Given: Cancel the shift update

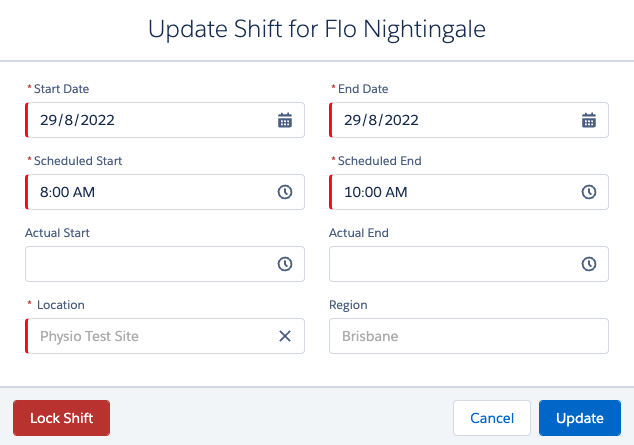Looking at the screenshot, I should tap(492, 418).
